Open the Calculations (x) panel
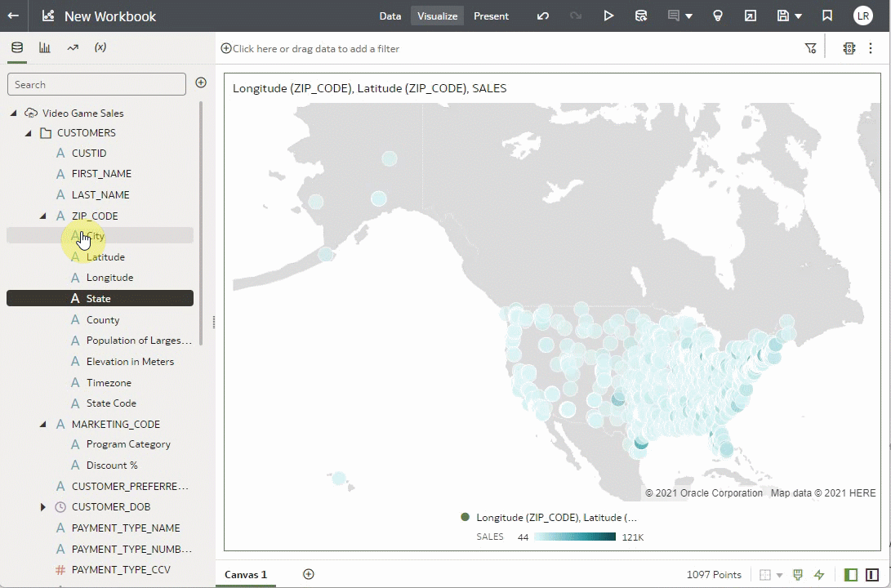The image size is (891, 588). [x=100, y=47]
